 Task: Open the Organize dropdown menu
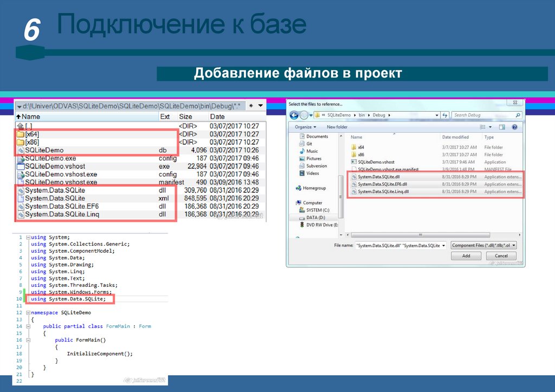(305, 127)
